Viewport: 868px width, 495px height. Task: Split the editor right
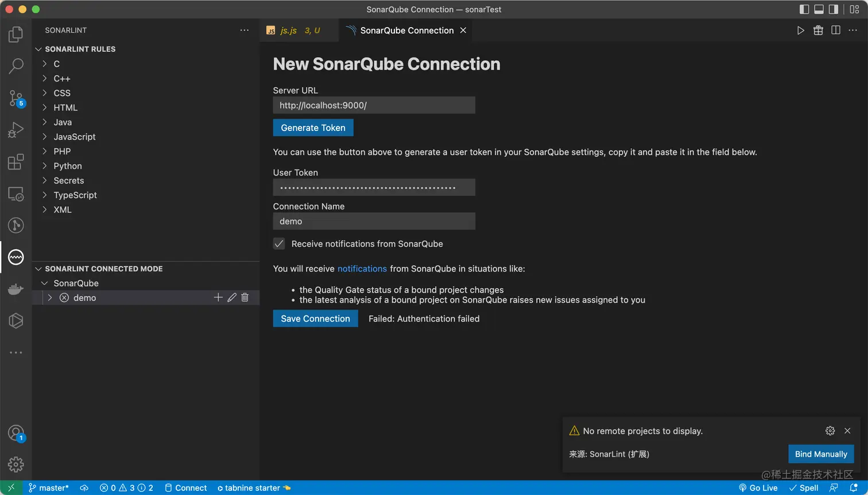coord(836,30)
